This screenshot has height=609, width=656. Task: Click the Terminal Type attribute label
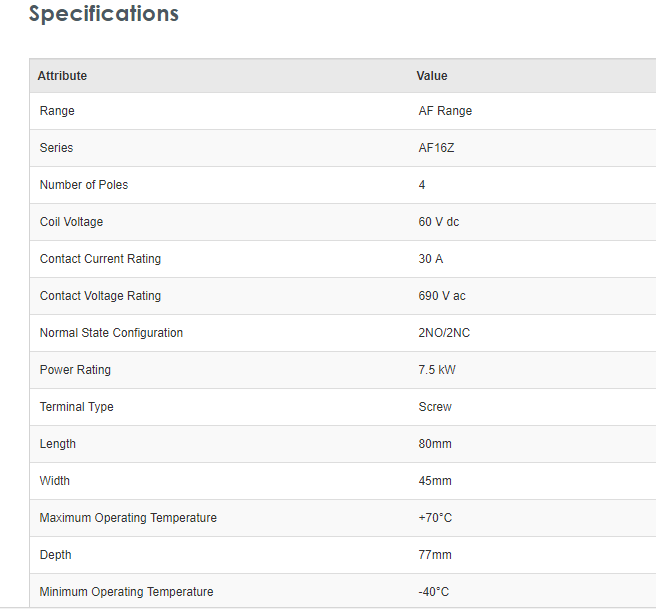(x=76, y=407)
